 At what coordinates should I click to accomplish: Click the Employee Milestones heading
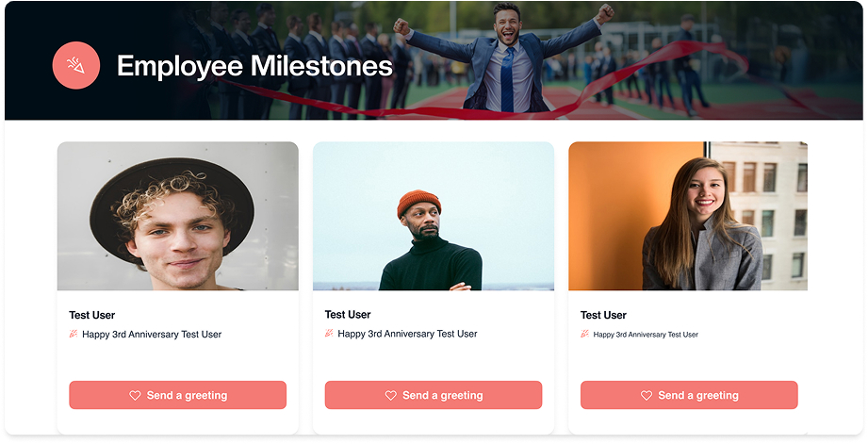254,66
